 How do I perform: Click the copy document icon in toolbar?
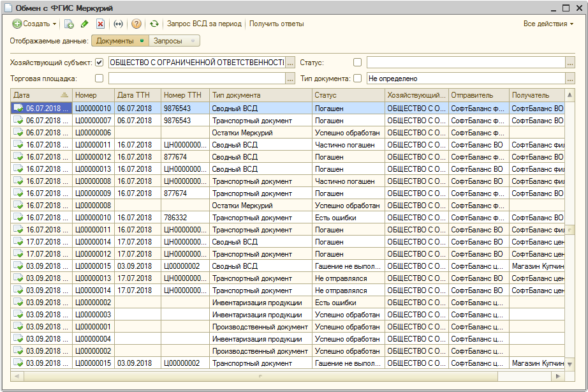click(x=70, y=24)
